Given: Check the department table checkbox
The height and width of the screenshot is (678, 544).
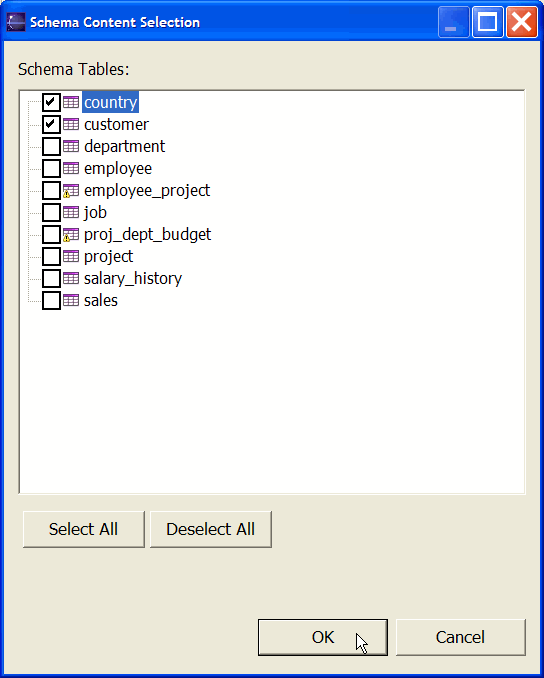Looking at the screenshot, I should pos(51,146).
